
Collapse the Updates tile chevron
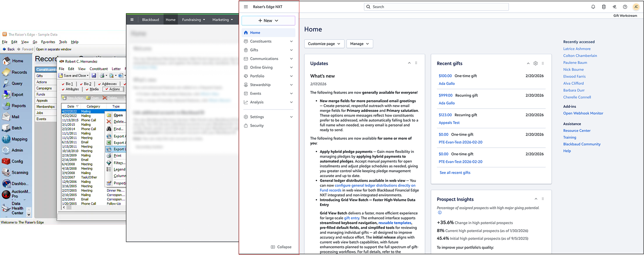409,63
